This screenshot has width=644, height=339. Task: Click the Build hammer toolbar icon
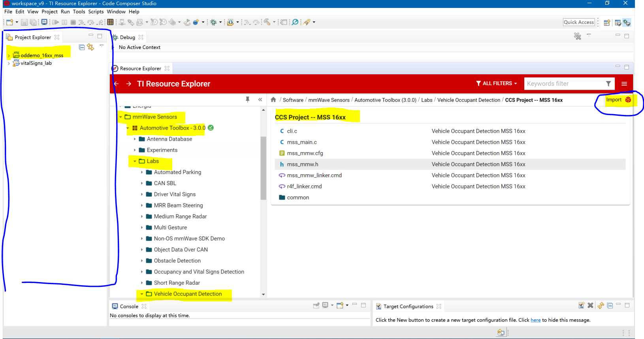[x=267, y=22]
